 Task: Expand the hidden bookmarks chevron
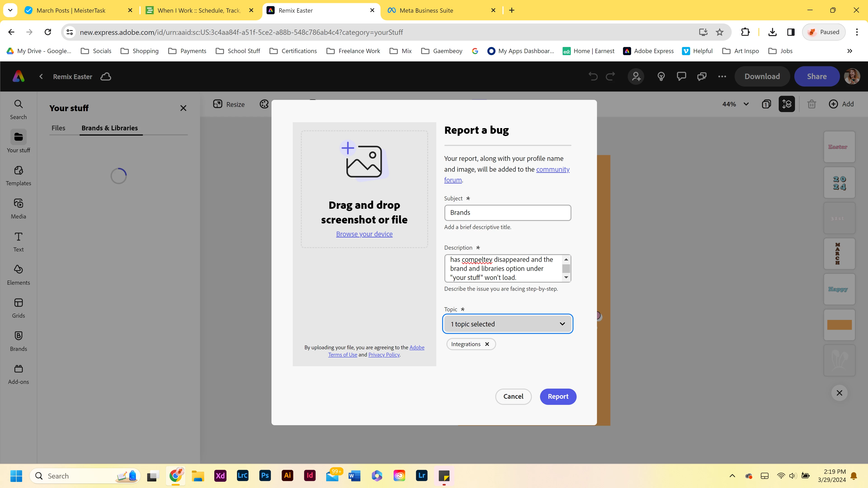(x=849, y=51)
